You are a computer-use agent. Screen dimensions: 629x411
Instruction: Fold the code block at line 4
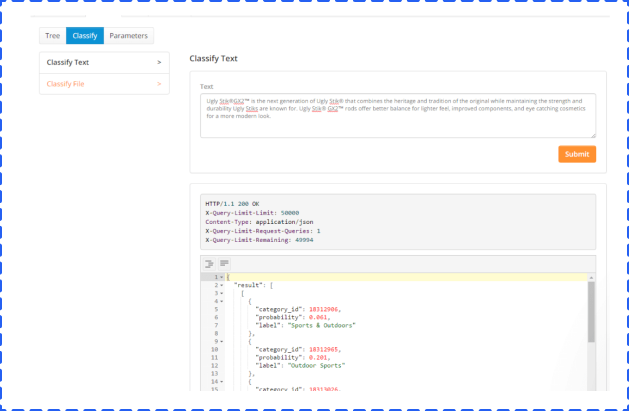tap(220, 301)
